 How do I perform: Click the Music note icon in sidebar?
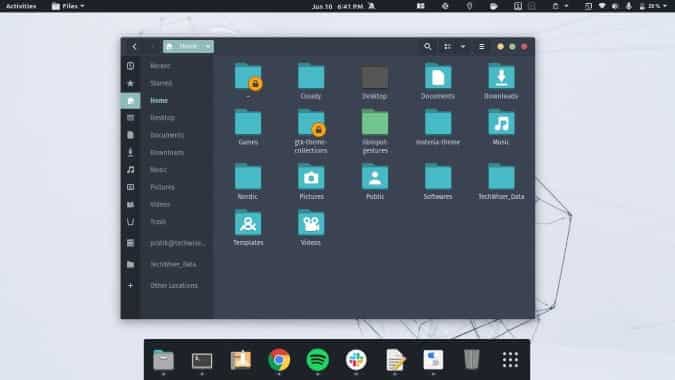130,170
